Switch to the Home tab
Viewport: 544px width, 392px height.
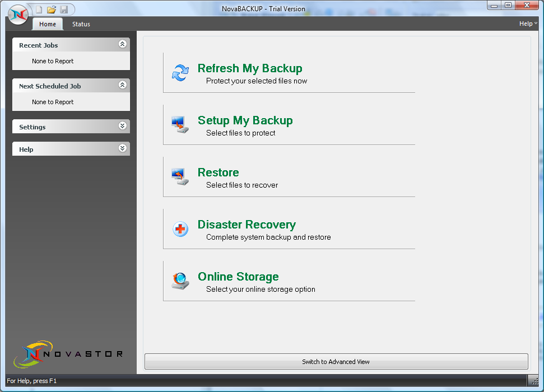48,24
